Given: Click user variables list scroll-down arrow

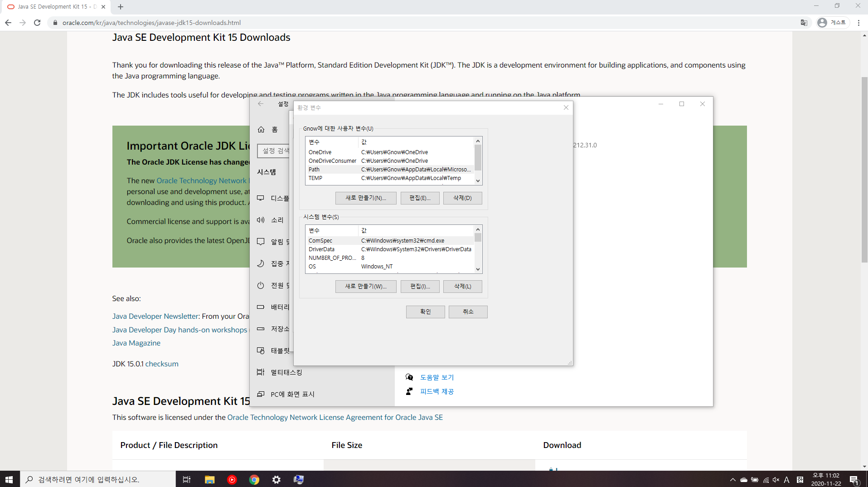Looking at the screenshot, I should (x=478, y=181).
